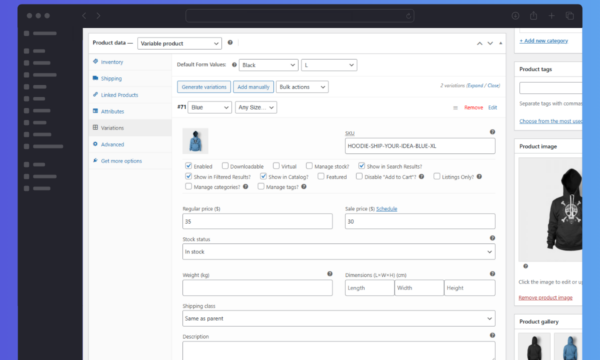Open the SKU help tooltip icon

click(x=492, y=132)
